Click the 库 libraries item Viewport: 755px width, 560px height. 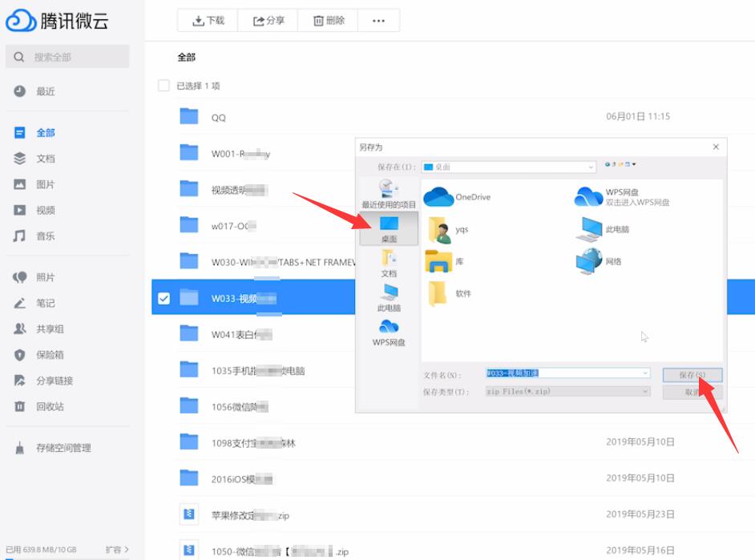444,261
